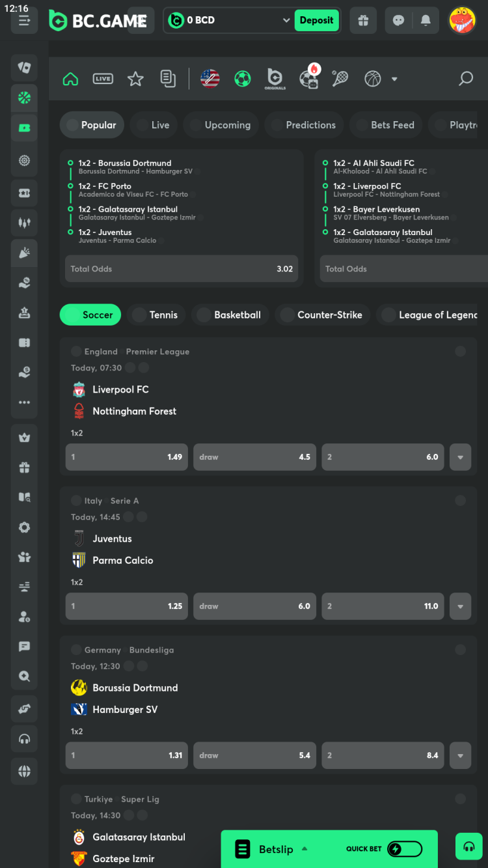The height and width of the screenshot is (868, 488).
Task: Open the Galatasaray Istanbul match row
Action: [139, 837]
